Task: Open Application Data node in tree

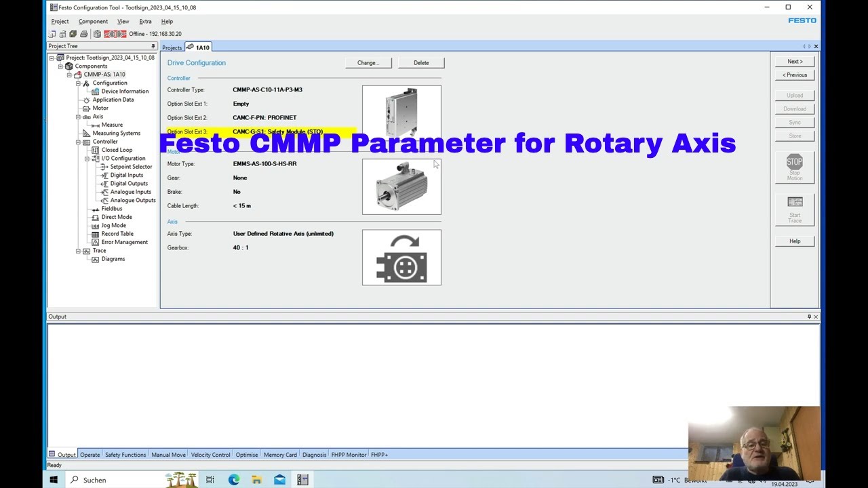Action: tap(113, 100)
